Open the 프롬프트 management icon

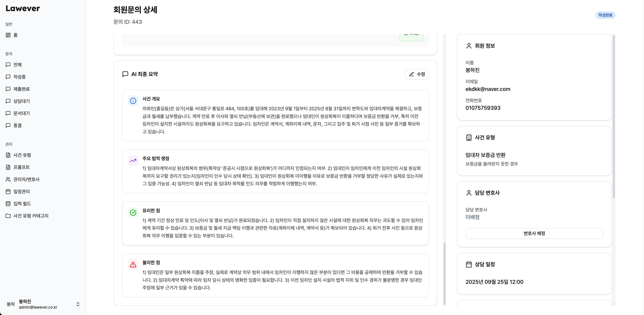tap(8, 167)
